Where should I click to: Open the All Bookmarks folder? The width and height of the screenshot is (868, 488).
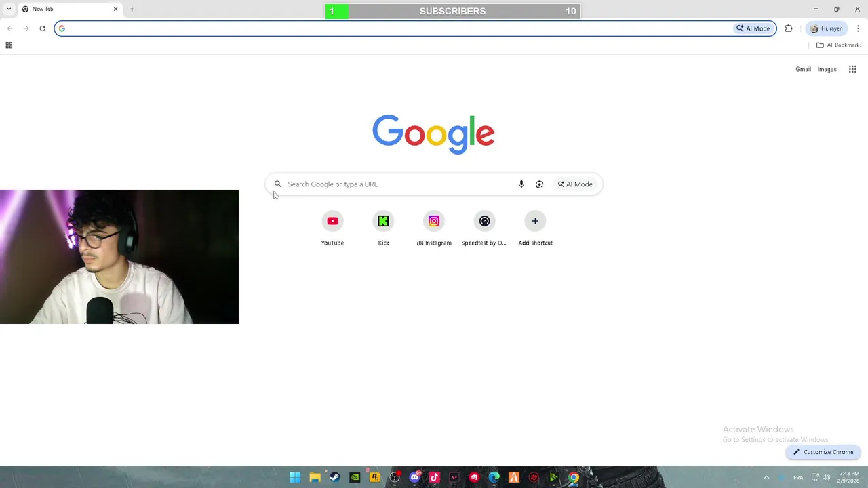839,45
